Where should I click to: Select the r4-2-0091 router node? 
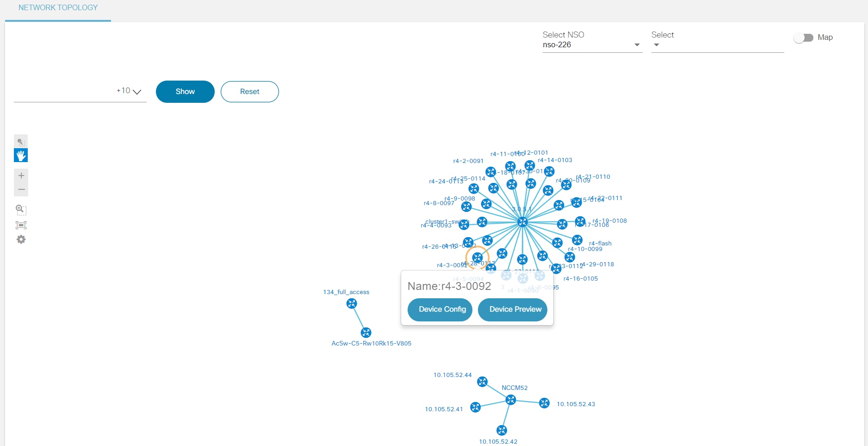click(491, 172)
